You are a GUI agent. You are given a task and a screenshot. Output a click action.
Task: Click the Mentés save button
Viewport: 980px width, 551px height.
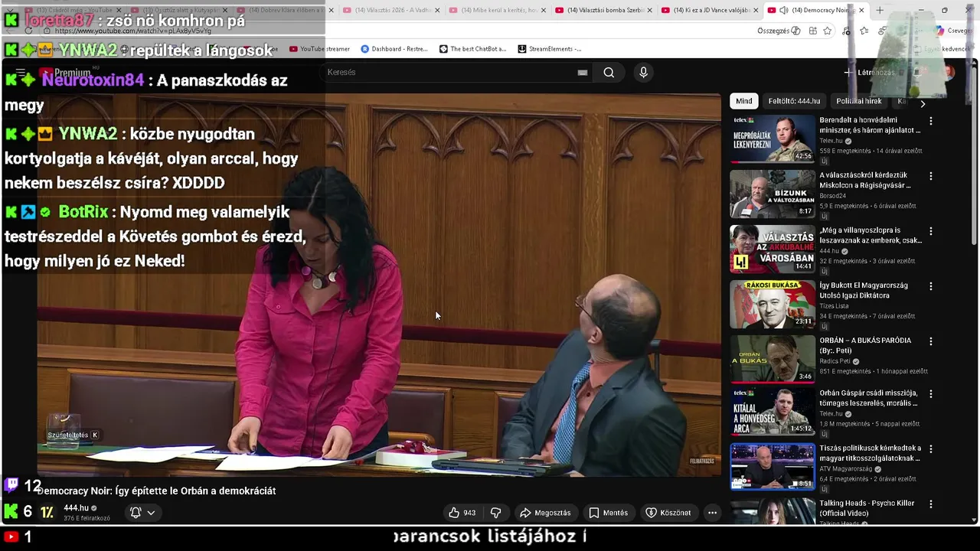coord(608,513)
